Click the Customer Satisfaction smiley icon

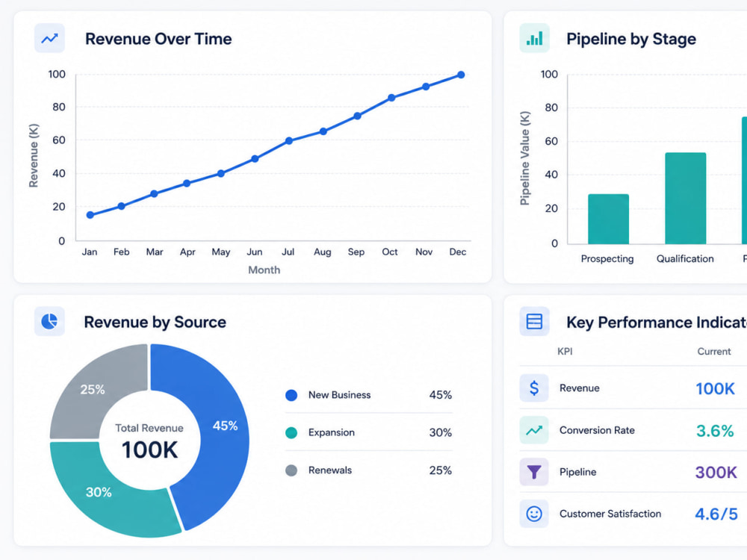(534, 514)
